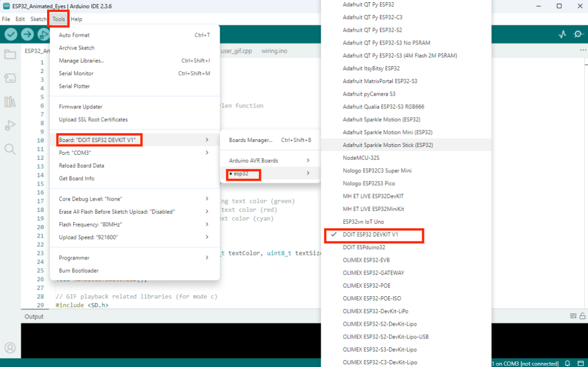
Task: Click the Upload arrow button
Action: click(27, 34)
